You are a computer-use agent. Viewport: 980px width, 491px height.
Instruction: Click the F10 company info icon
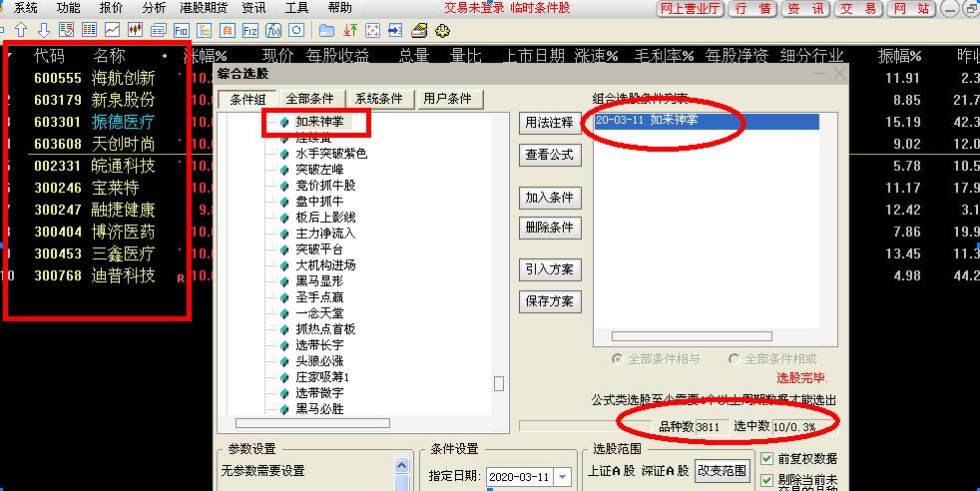182,30
